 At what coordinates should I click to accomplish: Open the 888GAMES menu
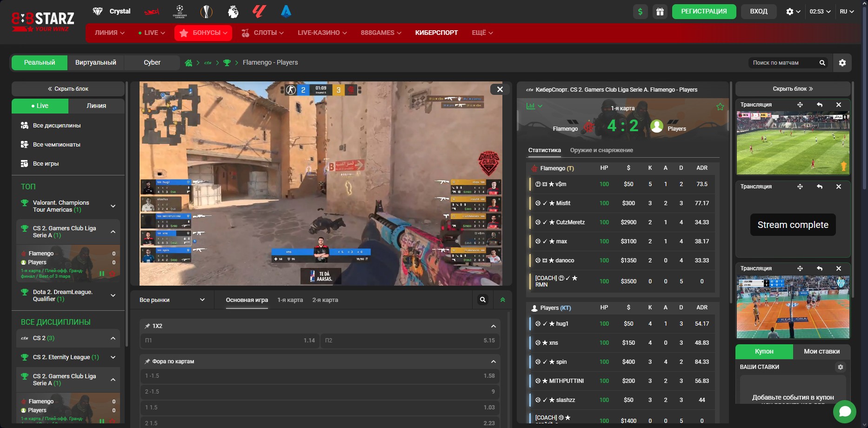pyautogui.click(x=381, y=33)
